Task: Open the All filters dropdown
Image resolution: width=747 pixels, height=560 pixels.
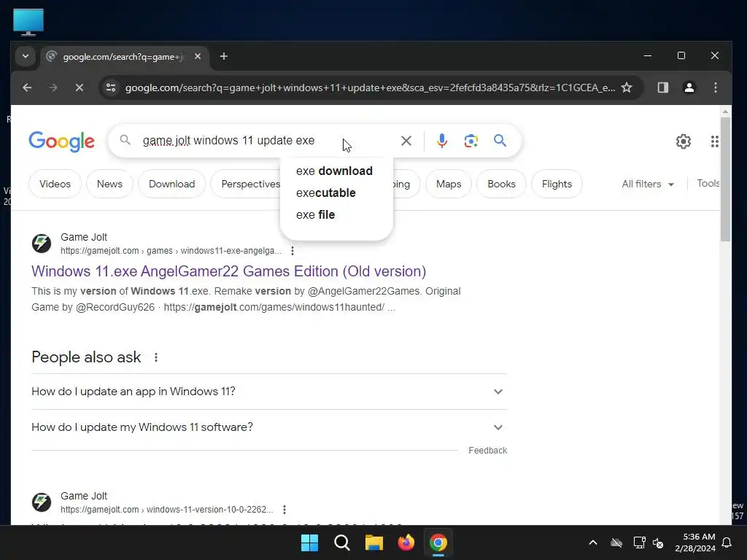Action: point(648,184)
